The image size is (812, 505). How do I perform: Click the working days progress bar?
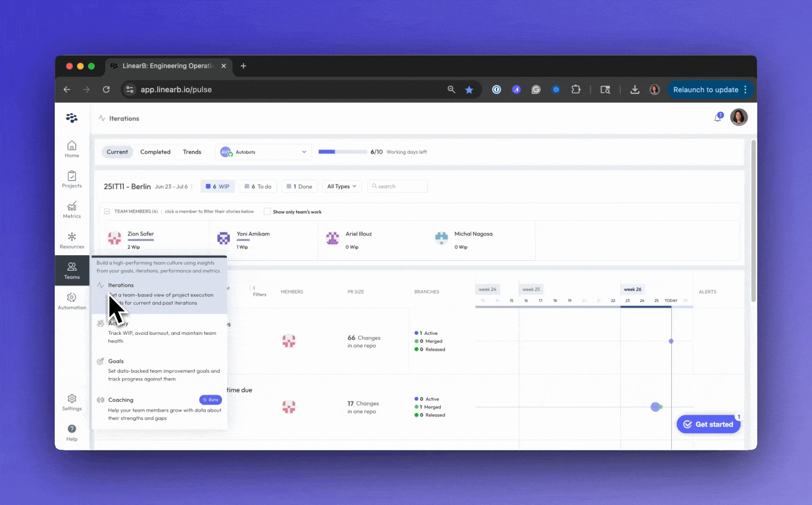pyautogui.click(x=342, y=152)
